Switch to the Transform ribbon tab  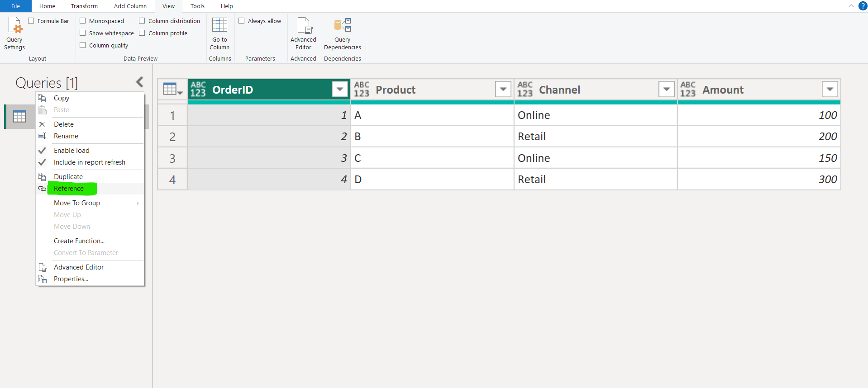(x=84, y=6)
